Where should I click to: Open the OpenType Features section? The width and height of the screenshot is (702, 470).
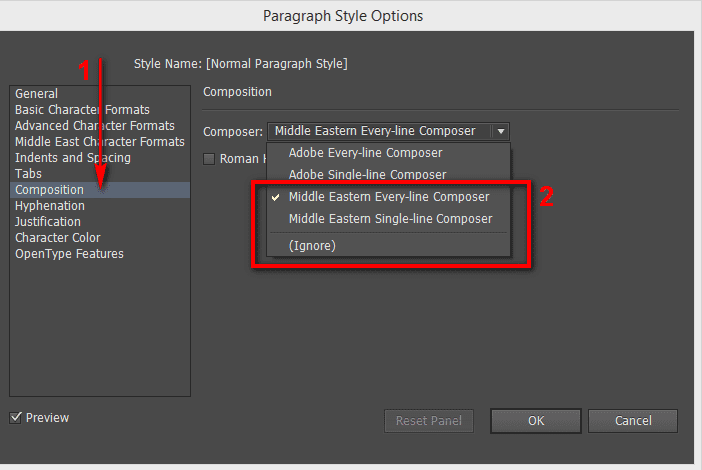coord(70,254)
